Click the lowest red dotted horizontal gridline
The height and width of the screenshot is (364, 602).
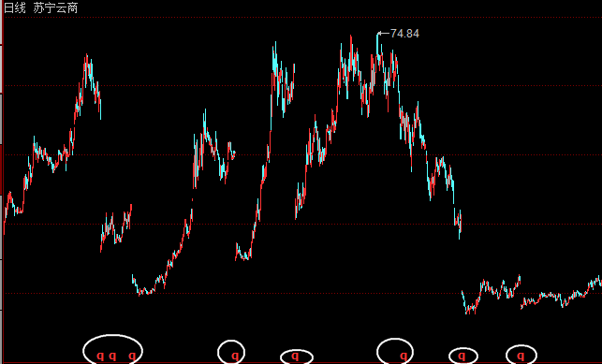click(x=302, y=293)
